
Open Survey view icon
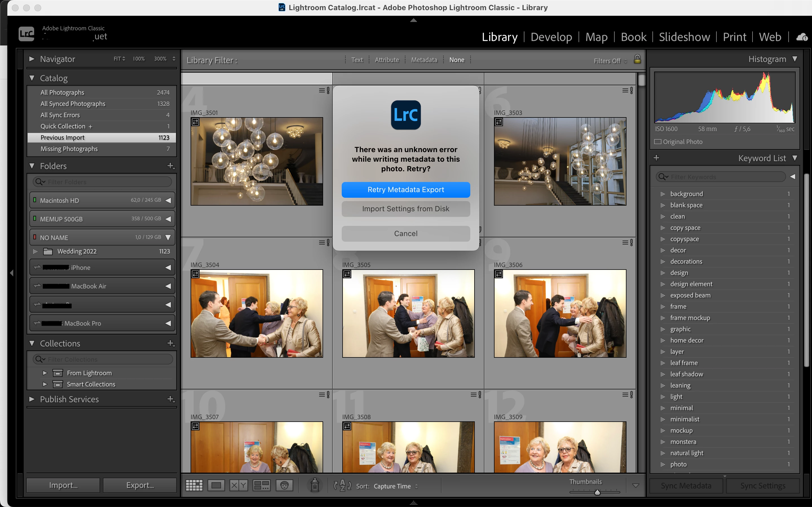click(x=261, y=485)
